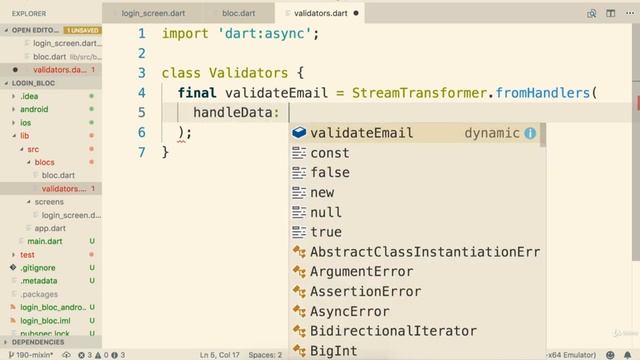Collapse the src folder

tap(33, 149)
